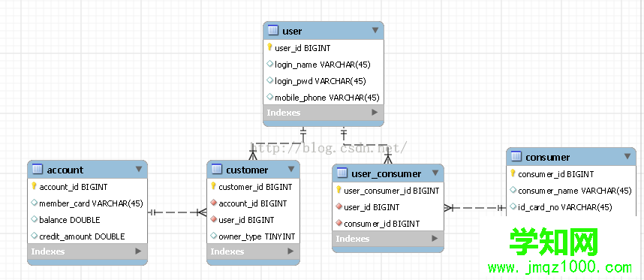Collapse the user table with header arrow

[x=375, y=30]
